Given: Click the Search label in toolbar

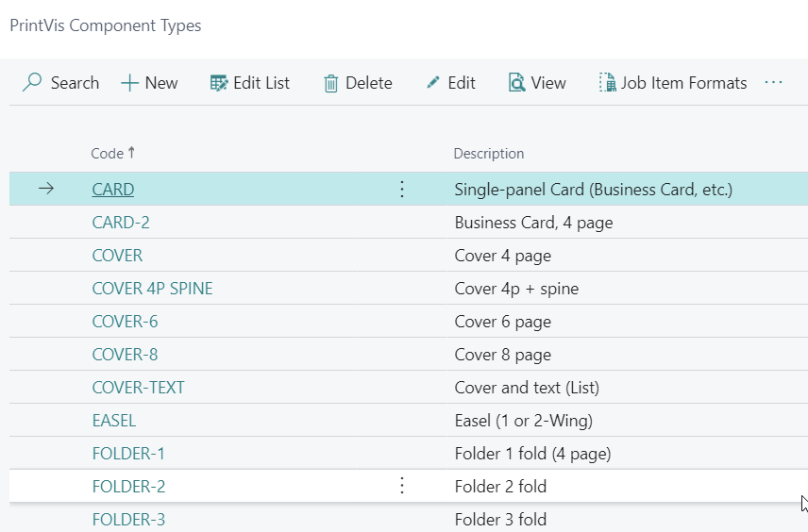Looking at the screenshot, I should tap(75, 83).
